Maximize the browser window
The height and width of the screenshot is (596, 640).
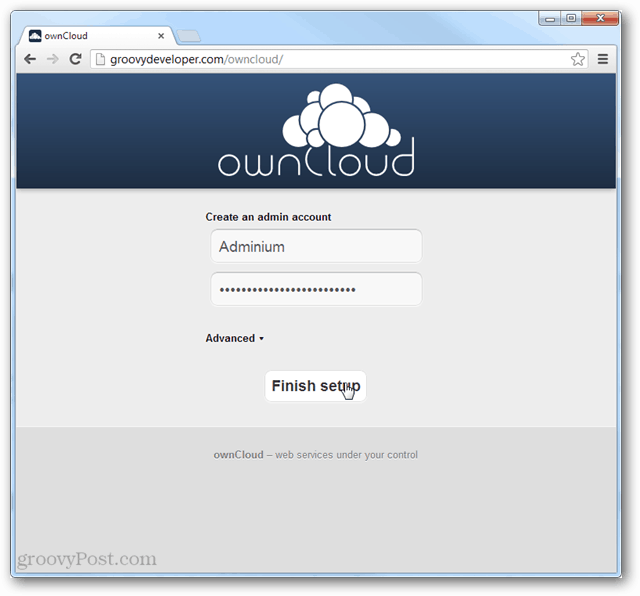(x=571, y=18)
